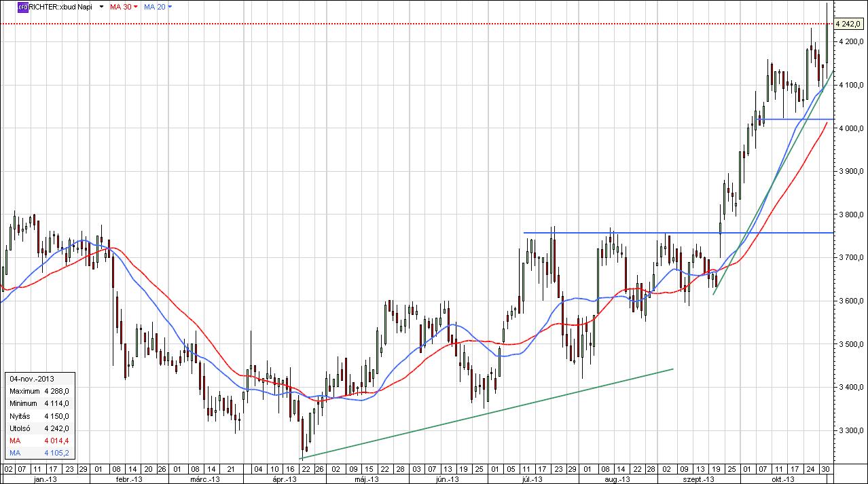
Task: Click the máj.-13 month label
Action: click(x=367, y=479)
